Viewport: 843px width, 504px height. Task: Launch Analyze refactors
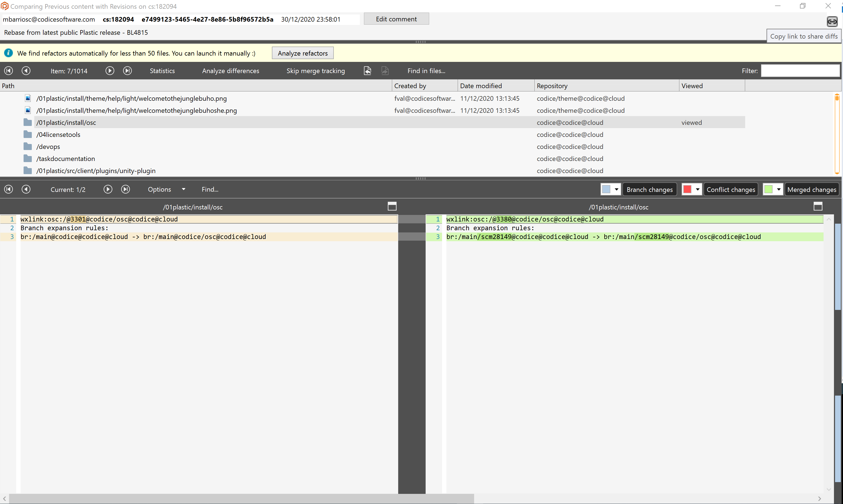302,53
